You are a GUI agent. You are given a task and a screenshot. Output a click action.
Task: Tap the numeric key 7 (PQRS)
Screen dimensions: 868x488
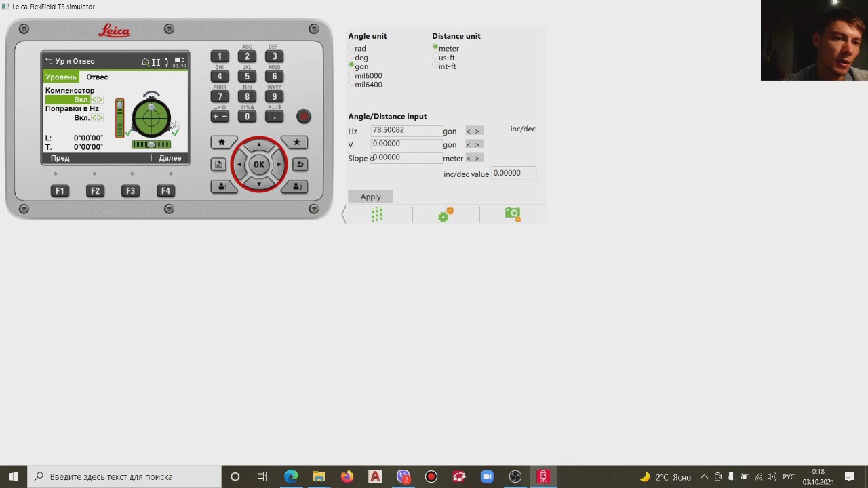coord(220,96)
